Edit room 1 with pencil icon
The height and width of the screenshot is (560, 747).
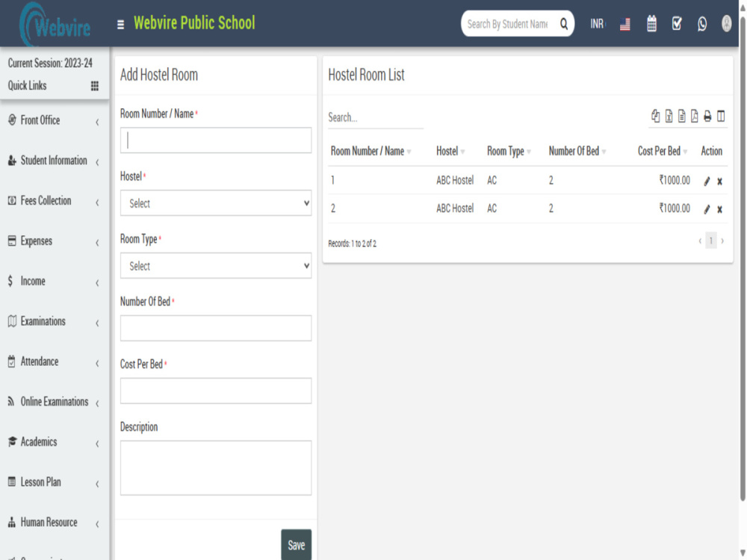coord(707,181)
